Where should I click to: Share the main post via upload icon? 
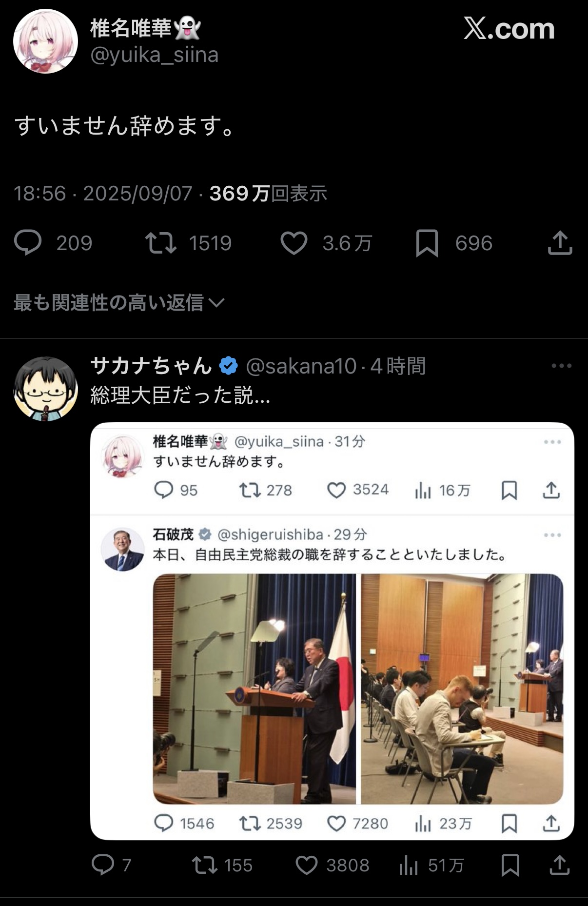tap(560, 242)
